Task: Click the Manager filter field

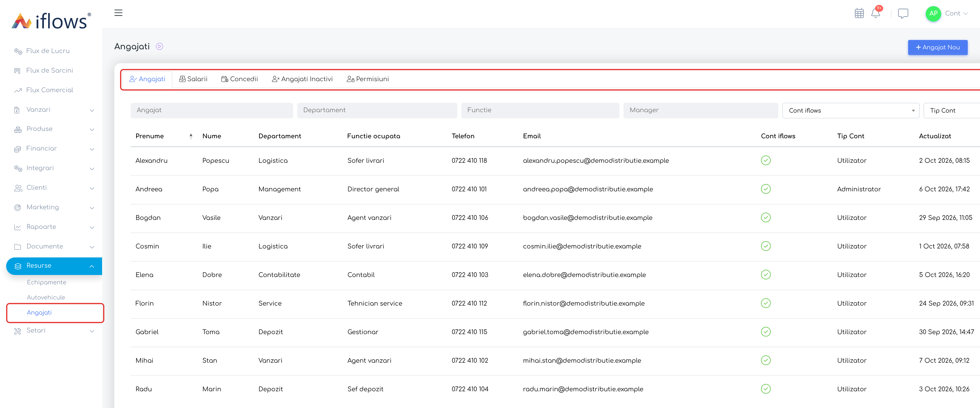Action: tap(701, 110)
